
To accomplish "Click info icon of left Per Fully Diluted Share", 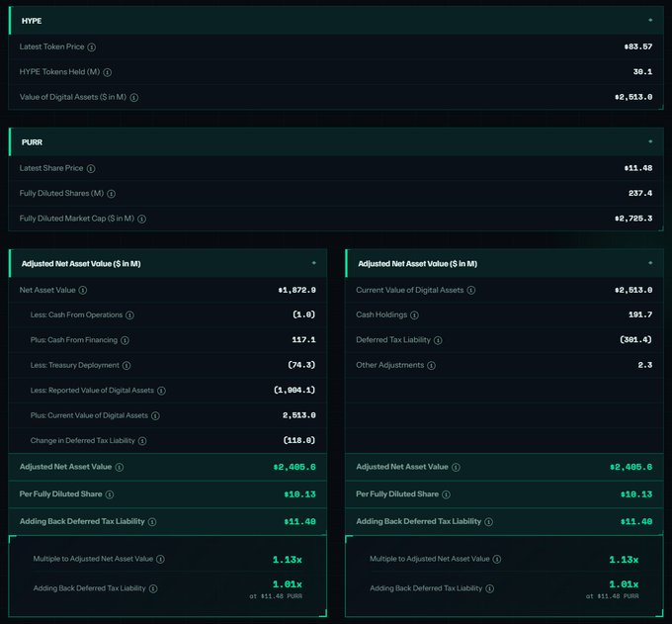I will click(x=110, y=494).
